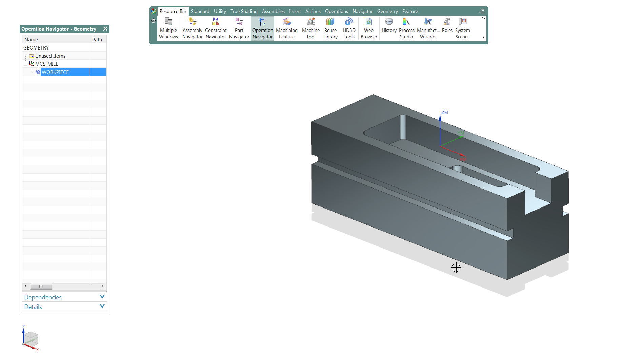The width and height of the screenshot is (644, 356).
Task: Open the Part Navigator
Action: (x=239, y=28)
